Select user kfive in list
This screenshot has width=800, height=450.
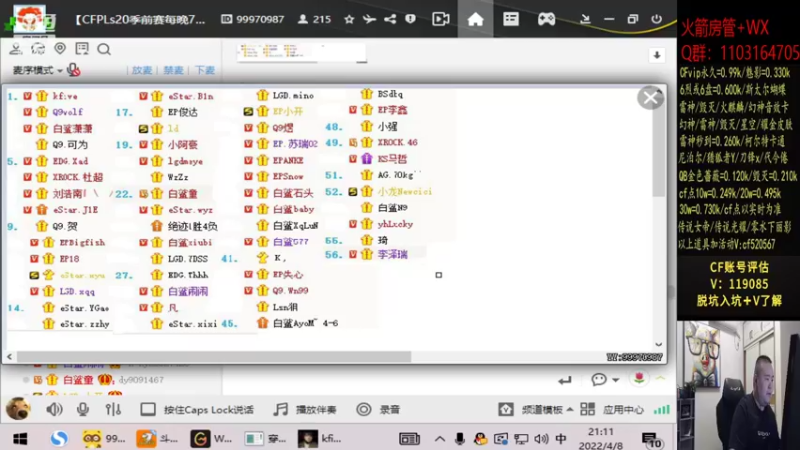pyautogui.click(x=65, y=96)
